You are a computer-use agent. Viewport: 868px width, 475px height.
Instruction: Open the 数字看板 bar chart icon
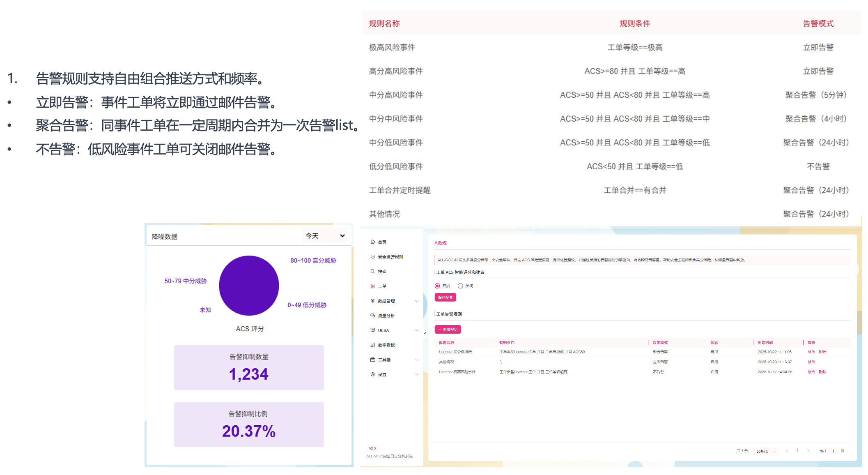(372, 345)
